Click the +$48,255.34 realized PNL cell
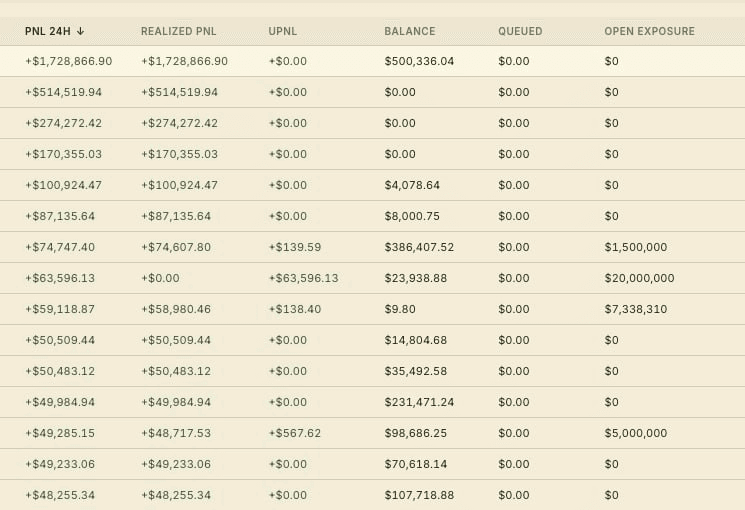745x510 pixels. (175, 495)
